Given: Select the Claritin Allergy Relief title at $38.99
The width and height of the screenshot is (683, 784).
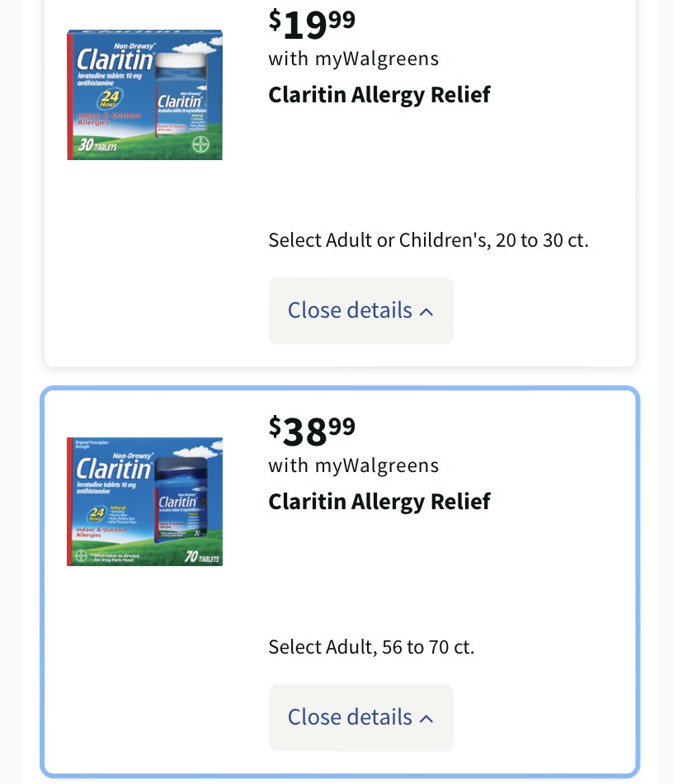Looking at the screenshot, I should pos(379,502).
